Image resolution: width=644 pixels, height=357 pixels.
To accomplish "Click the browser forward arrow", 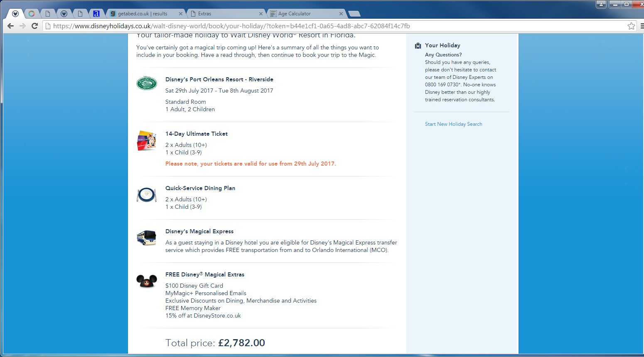I will 23,26.
